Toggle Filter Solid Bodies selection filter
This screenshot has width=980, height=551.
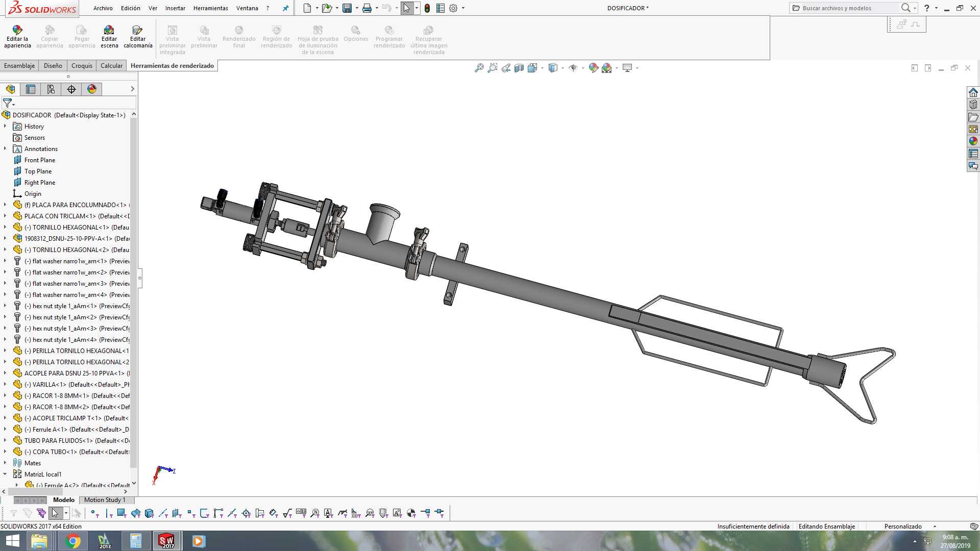(149, 513)
